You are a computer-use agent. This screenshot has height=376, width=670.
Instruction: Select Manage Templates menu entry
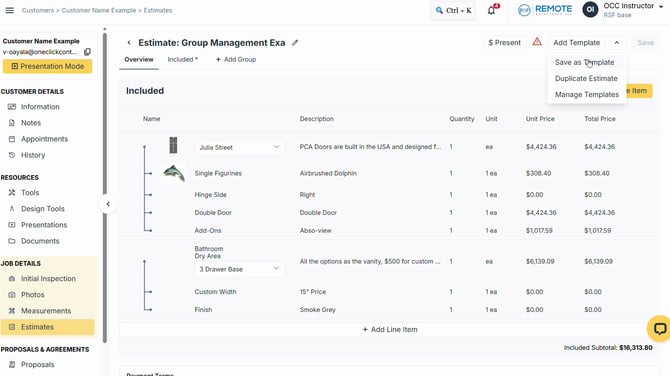pyautogui.click(x=587, y=95)
